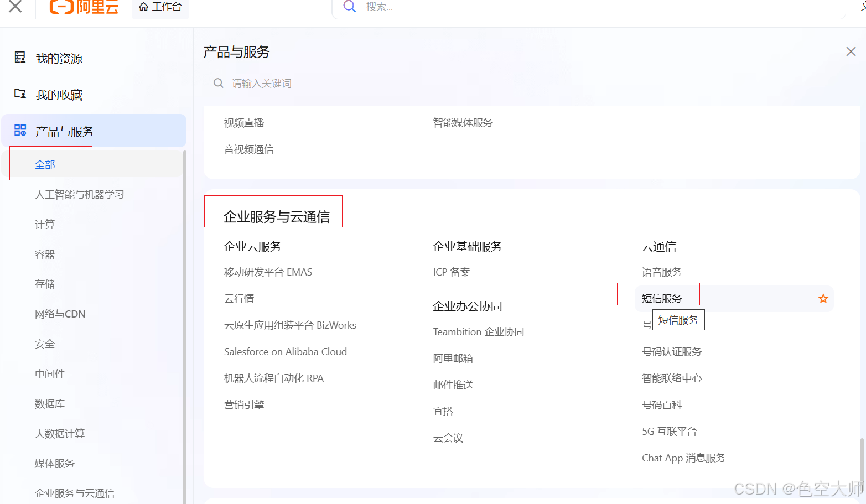Click the left category list scrollbar

[185, 326]
